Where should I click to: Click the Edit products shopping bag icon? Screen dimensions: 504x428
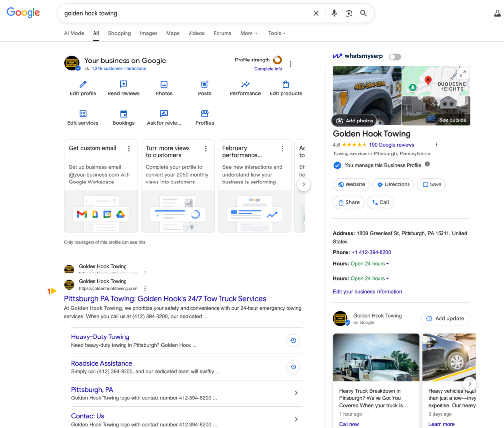coord(286,85)
